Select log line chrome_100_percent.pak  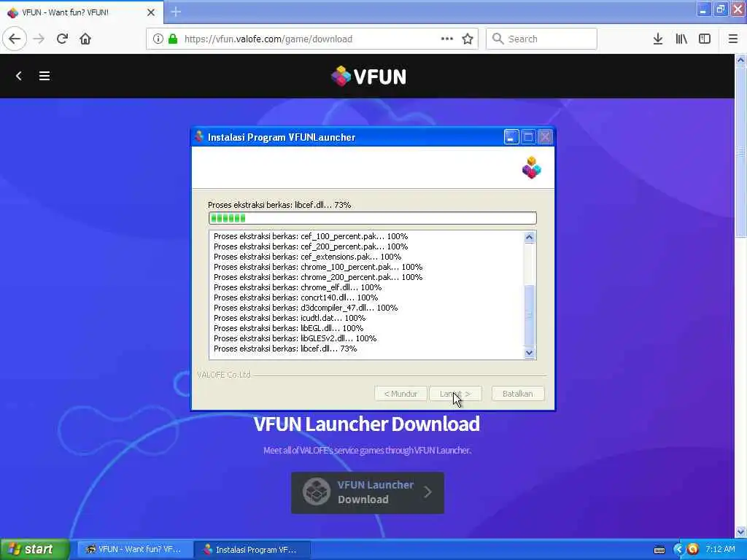(318, 267)
